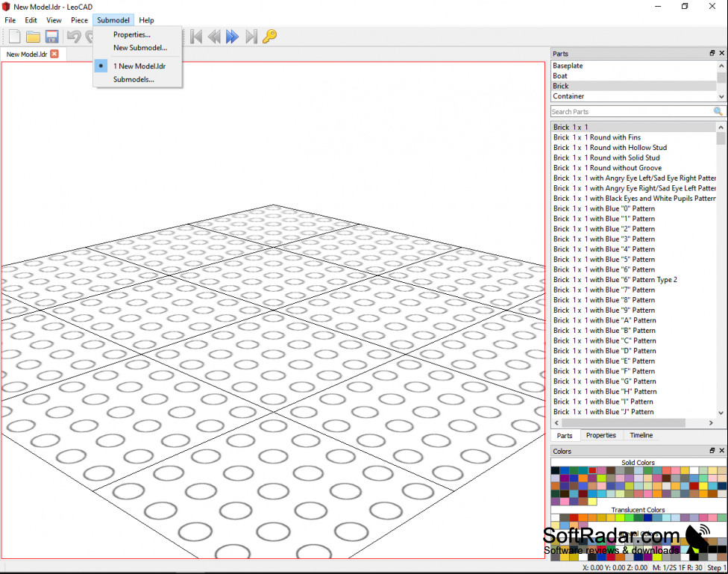Viewport: 728px width, 574px height.
Task: Select the Boat category
Action: point(634,75)
